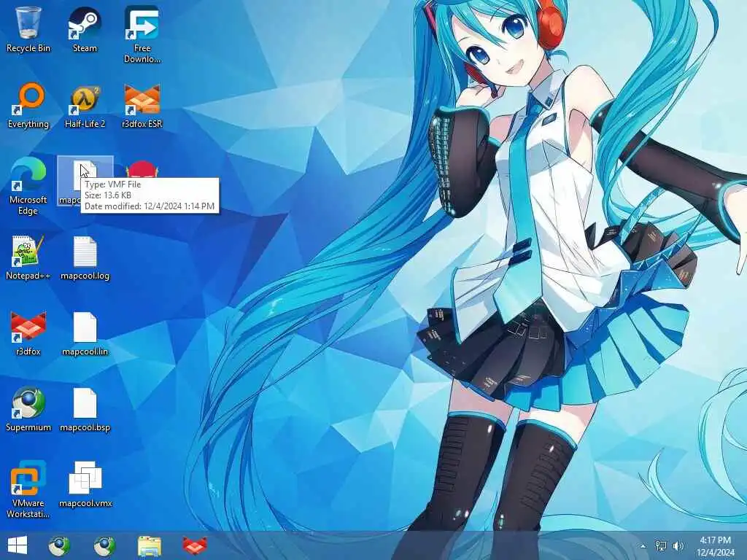Select the Steam shortcut on the desktop
The width and height of the screenshot is (747, 560).
point(85,29)
